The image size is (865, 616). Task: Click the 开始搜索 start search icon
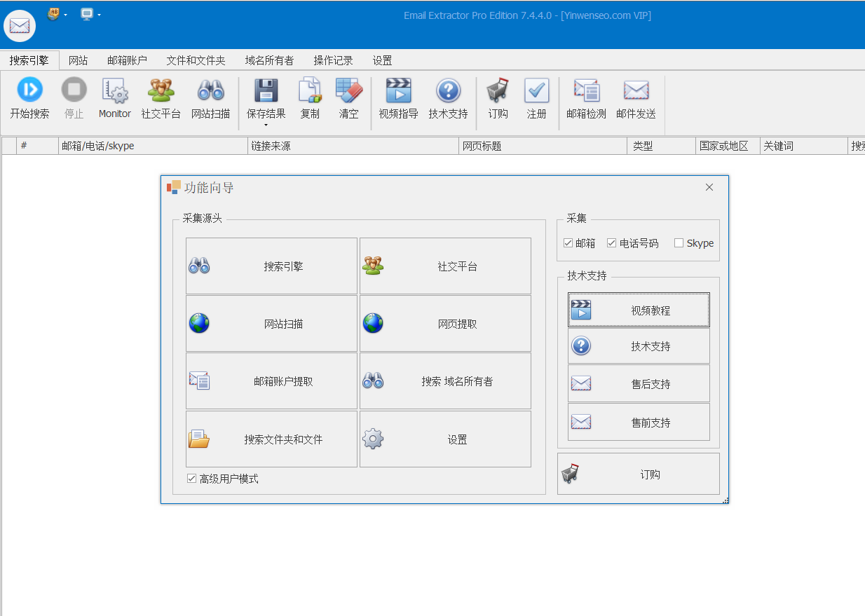[x=29, y=90]
